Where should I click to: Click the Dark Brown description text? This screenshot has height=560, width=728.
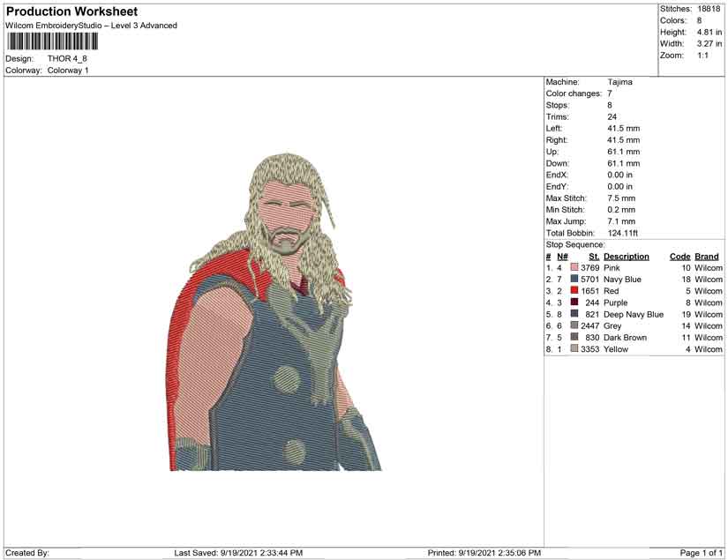click(x=625, y=338)
